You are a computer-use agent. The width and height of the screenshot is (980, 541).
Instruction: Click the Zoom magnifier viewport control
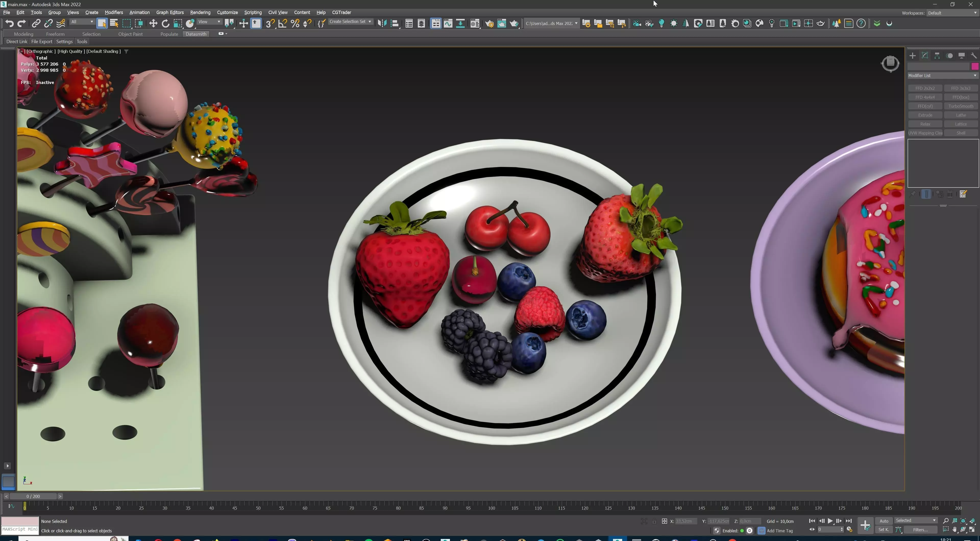946,521
